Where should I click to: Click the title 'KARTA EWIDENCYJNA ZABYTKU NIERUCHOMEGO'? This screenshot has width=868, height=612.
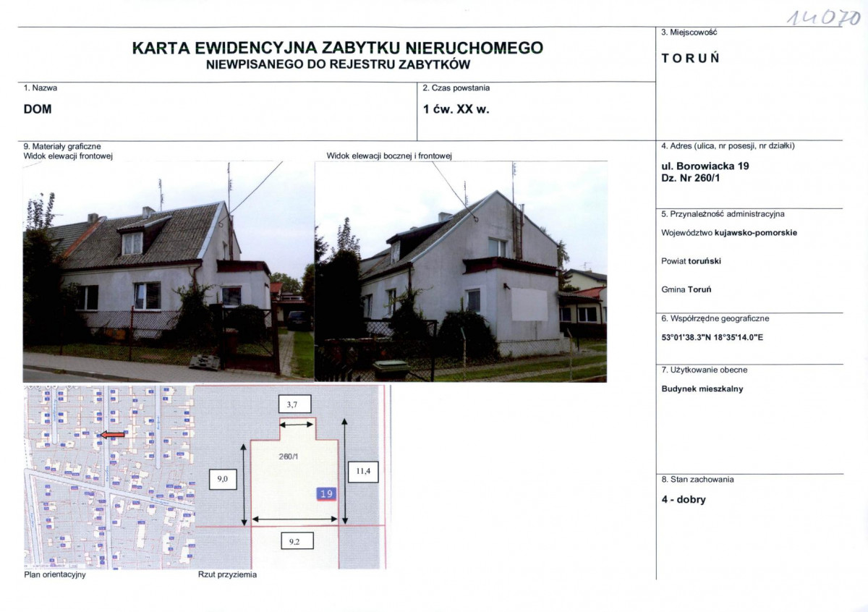[338, 48]
